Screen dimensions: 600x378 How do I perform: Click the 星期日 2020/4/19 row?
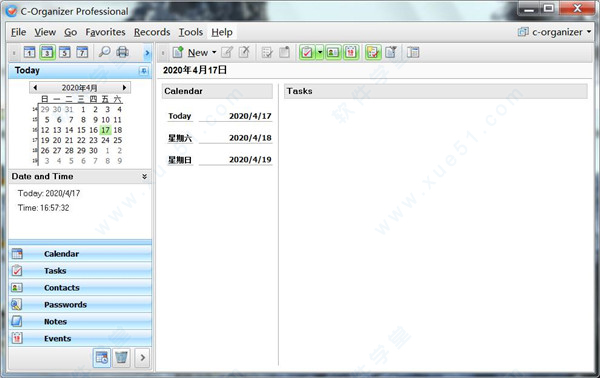point(220,160)
